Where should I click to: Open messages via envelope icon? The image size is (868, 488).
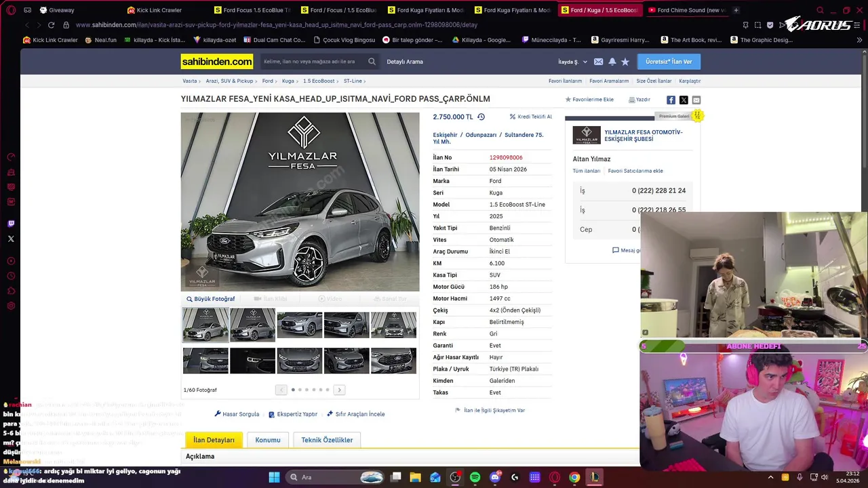598,62
